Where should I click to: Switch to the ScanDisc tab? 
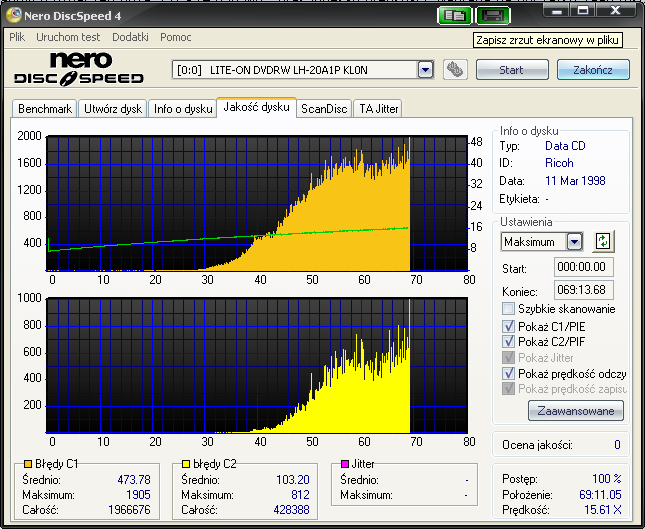coord(324,109)
